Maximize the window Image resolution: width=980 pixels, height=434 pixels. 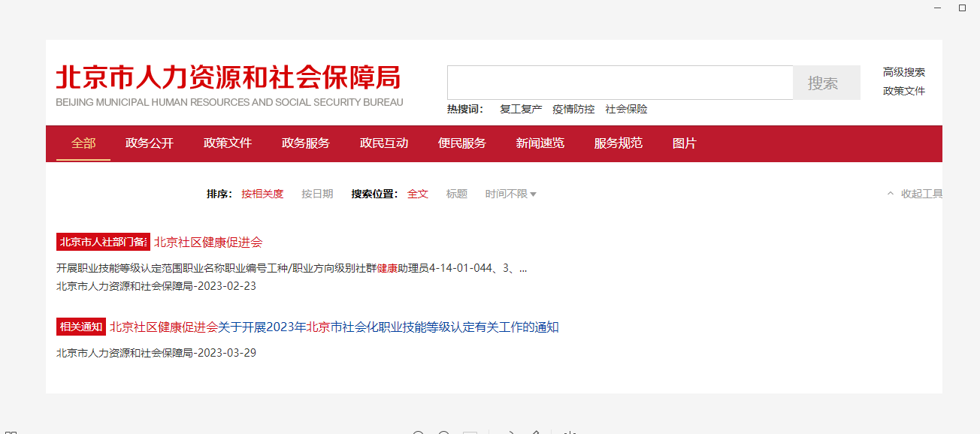(x=962, y=8)
